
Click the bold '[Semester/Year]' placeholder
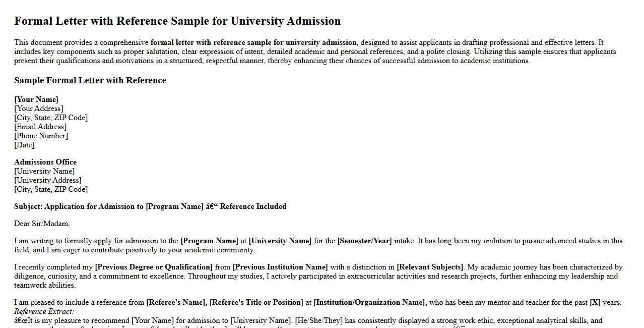click(364, 241)
